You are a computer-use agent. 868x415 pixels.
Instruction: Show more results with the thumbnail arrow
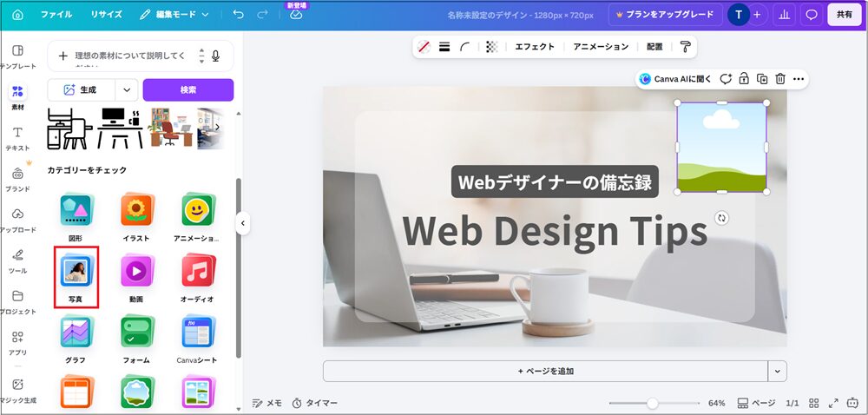(x=217, y=127)
